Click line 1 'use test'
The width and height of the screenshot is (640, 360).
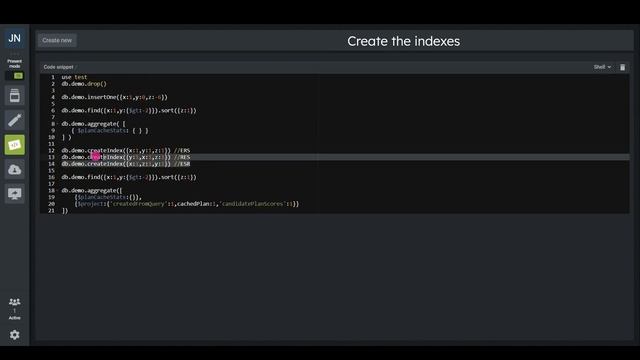74,77
